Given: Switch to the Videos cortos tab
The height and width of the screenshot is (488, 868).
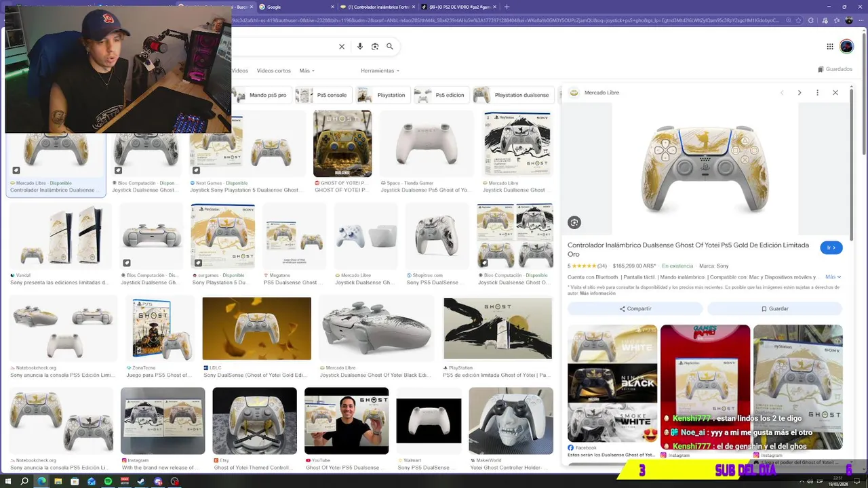Looking at the screenshot, I should pyautogui.click(x=273, y=70).
